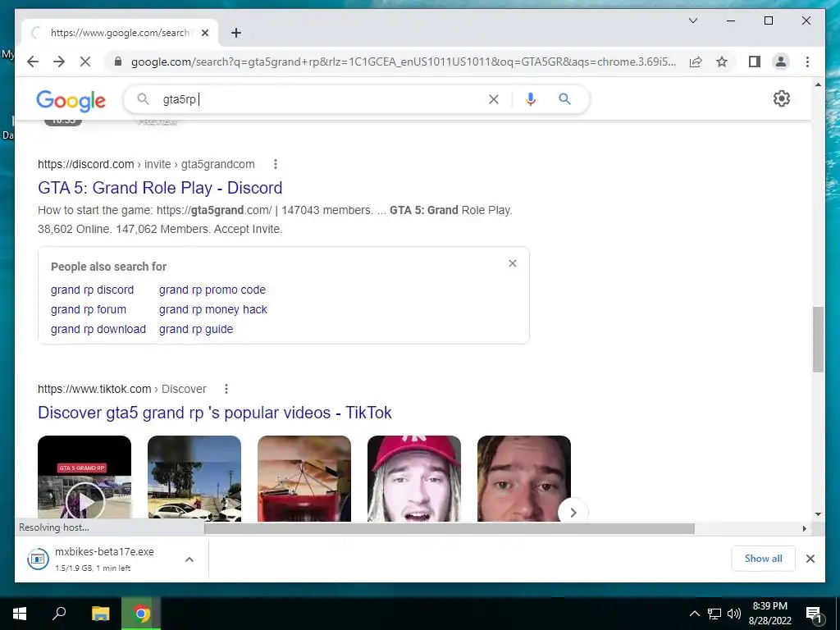Screen dimensions: 840x630
Task: Clear the search box text
Action: coord(493,99)
